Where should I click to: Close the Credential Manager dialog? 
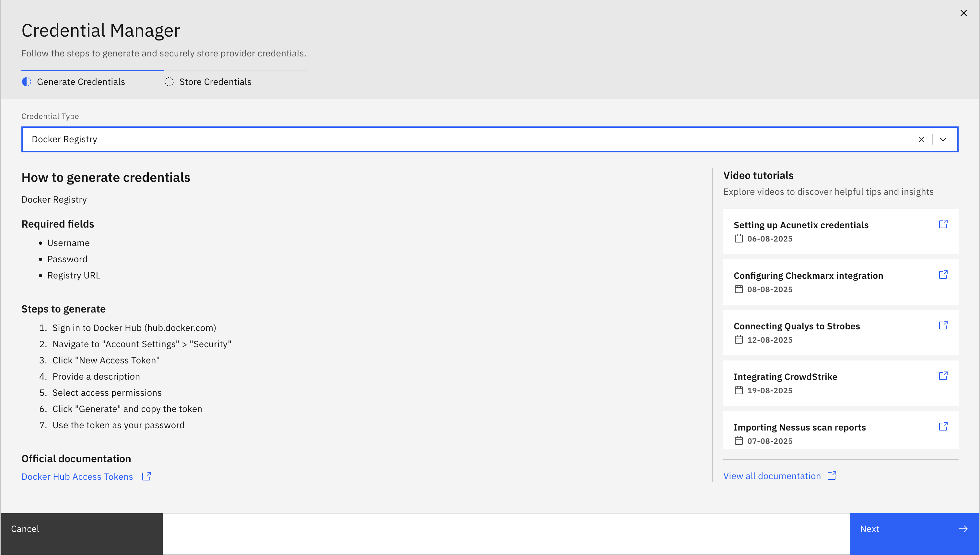click(x=963, y=13)
